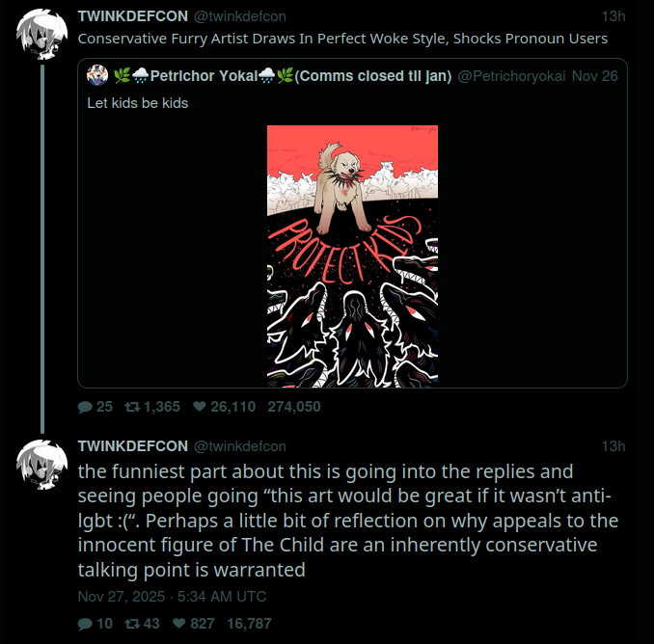Viewport: 654px width, 644px height.
Task: Open the Nov 26 quoted tweet date
Action: click(594, 75)
